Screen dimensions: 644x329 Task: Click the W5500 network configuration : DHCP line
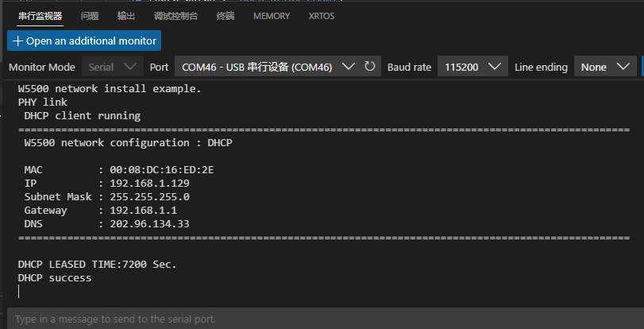(x=128, y=143)
